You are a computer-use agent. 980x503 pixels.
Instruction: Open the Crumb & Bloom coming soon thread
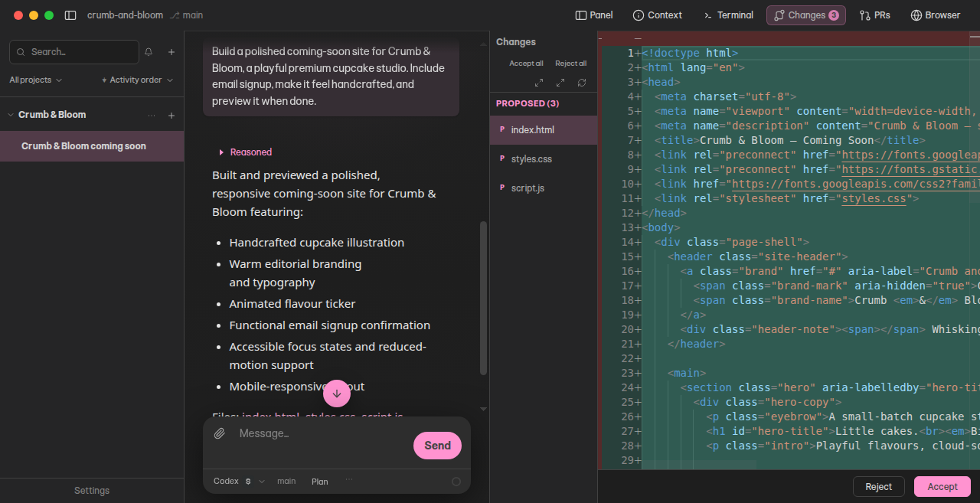coord(92,146)
